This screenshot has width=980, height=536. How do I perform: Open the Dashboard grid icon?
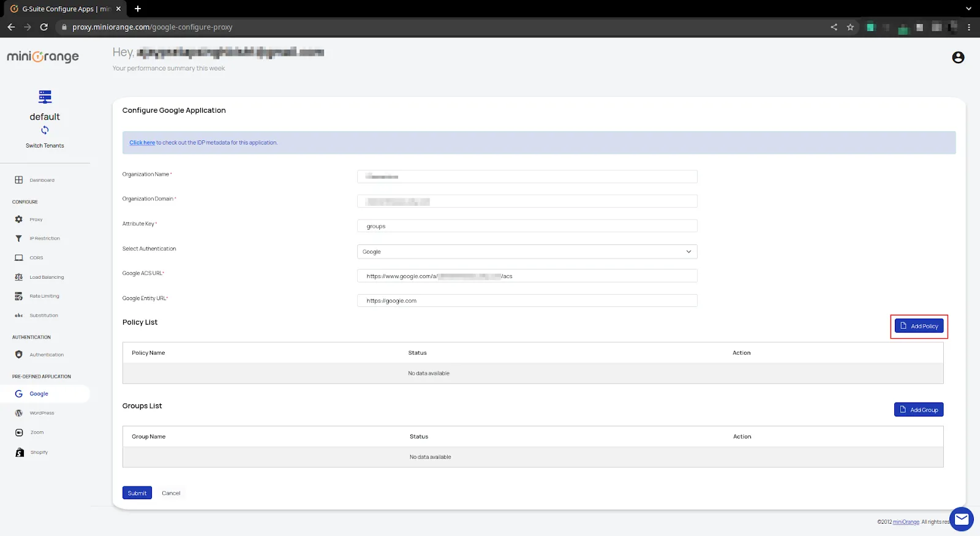pyautogui.click(x=19, y=180)
